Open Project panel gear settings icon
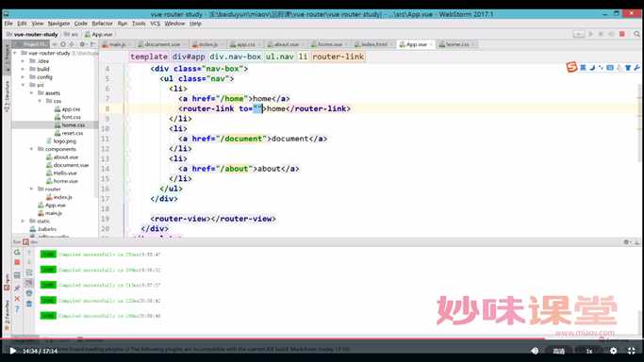 (x=82, y=44)
